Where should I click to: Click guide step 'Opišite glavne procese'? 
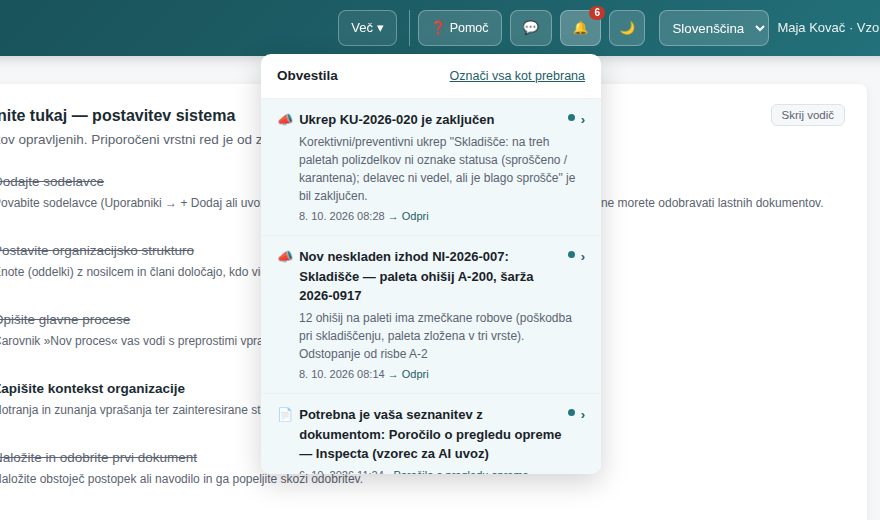tap(64, 320)
